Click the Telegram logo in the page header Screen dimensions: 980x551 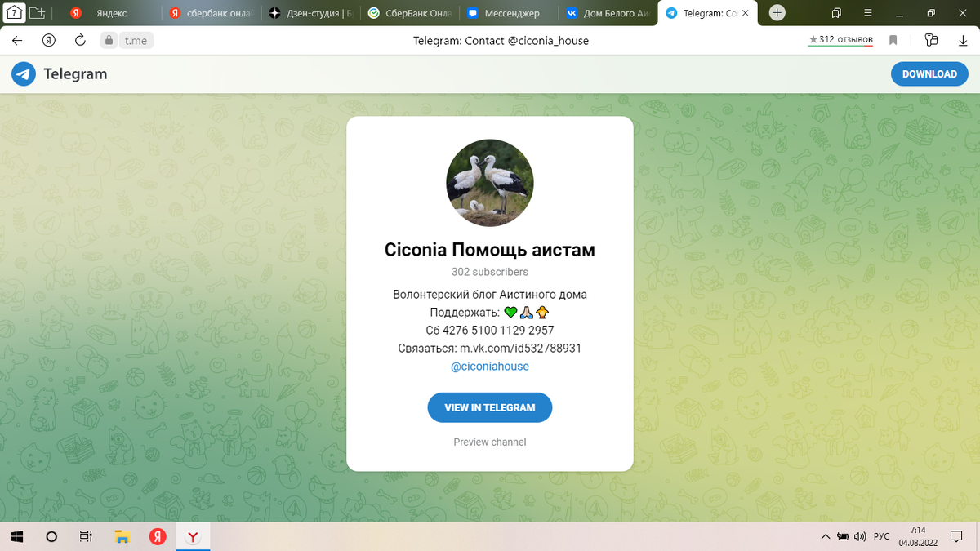pos(24,73)
